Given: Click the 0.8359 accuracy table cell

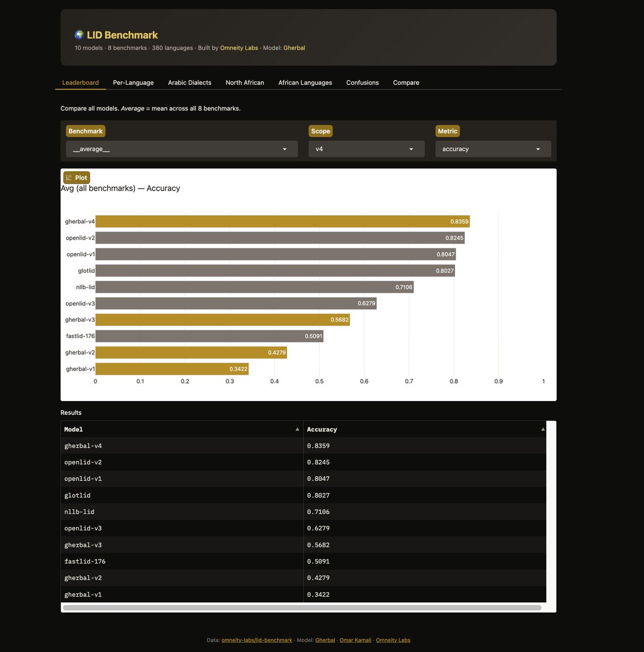Looking at the screenshot, I should click(x=425, y=446).
